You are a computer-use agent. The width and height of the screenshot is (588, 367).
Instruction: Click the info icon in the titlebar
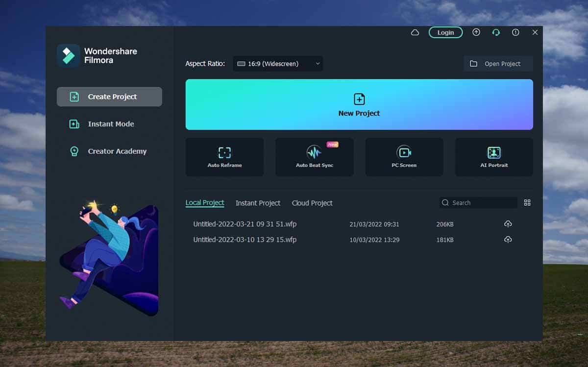[515, 32]
